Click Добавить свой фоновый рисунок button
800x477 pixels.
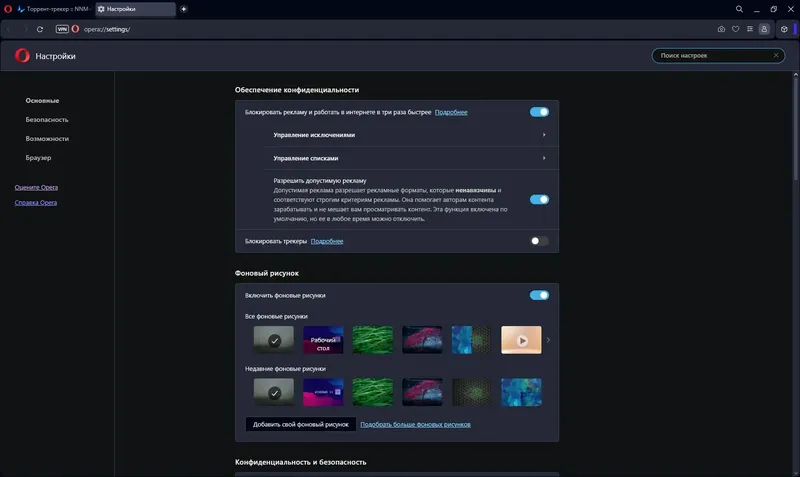click(x=301, y=424)
